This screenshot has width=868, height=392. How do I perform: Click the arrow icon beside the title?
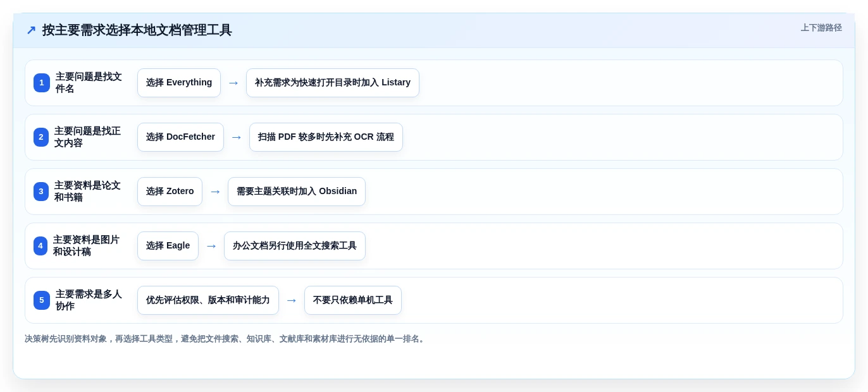coord(31,30)
